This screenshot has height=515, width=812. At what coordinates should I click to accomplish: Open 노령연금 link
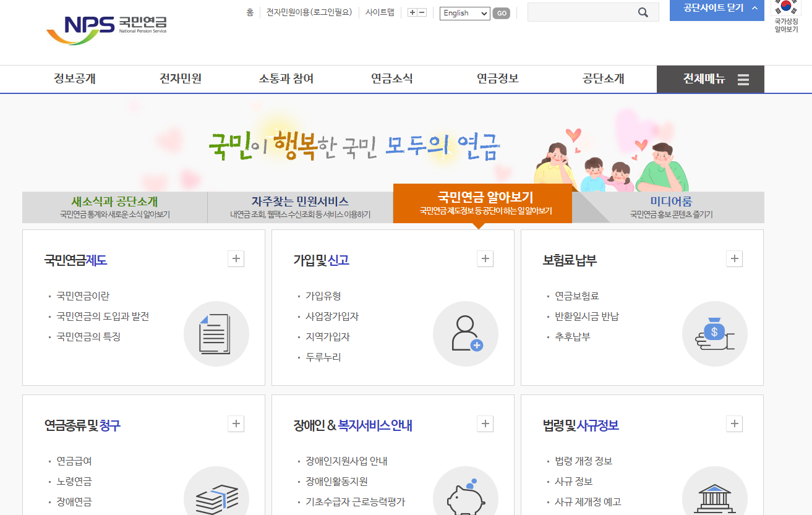tap(74, 482)
